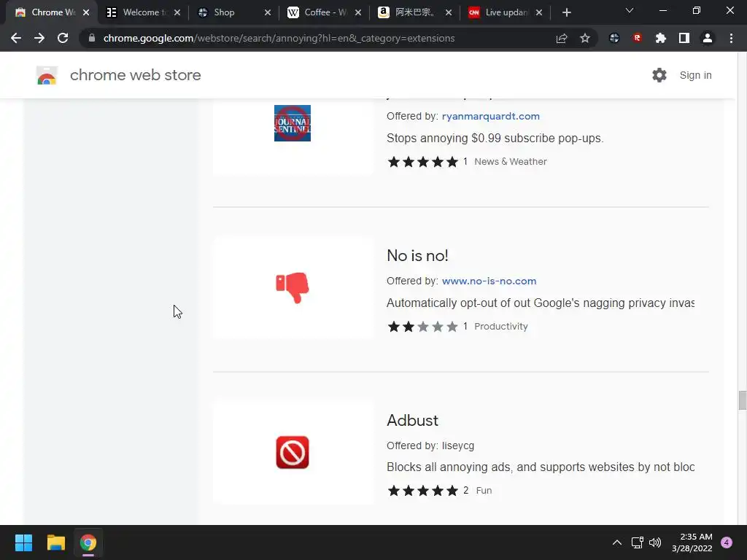747x560 pixels.
Task: Switch to the Alibaba Amazon tab
Action: 414,12
